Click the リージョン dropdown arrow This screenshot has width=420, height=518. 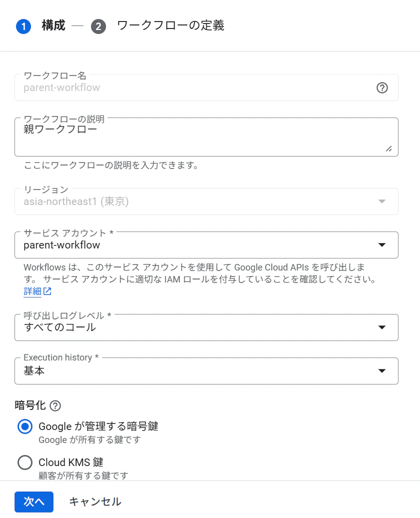coord(382,201)
